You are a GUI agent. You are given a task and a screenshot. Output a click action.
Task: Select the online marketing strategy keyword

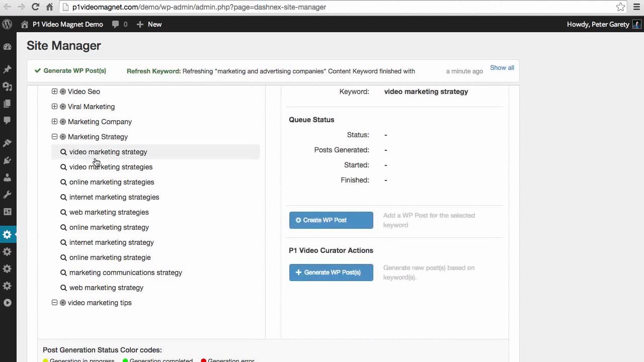click(109, 227)
